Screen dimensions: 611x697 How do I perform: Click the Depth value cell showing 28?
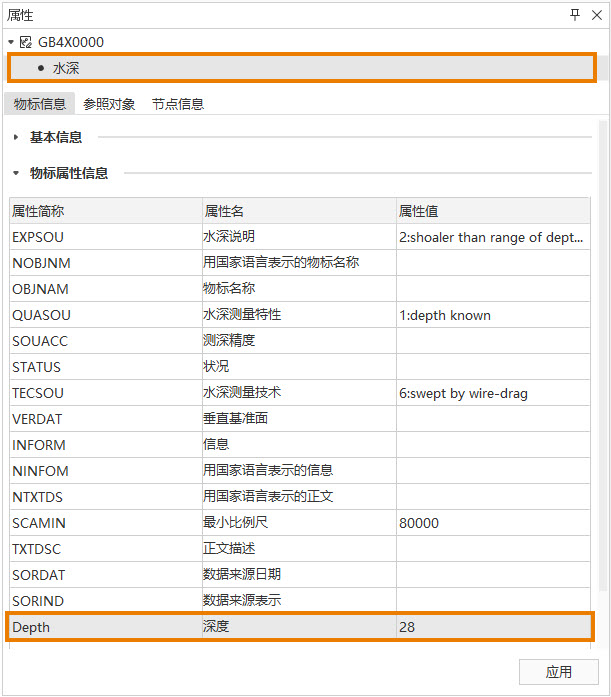pos(492,627)
